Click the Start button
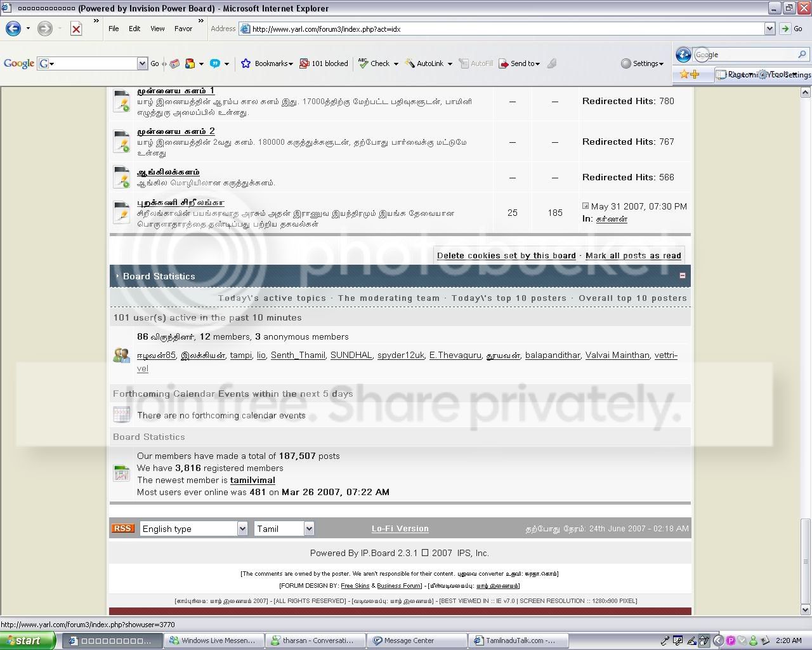Image resolution: width=812 pixels, height=650 pixels. point(27,640)
